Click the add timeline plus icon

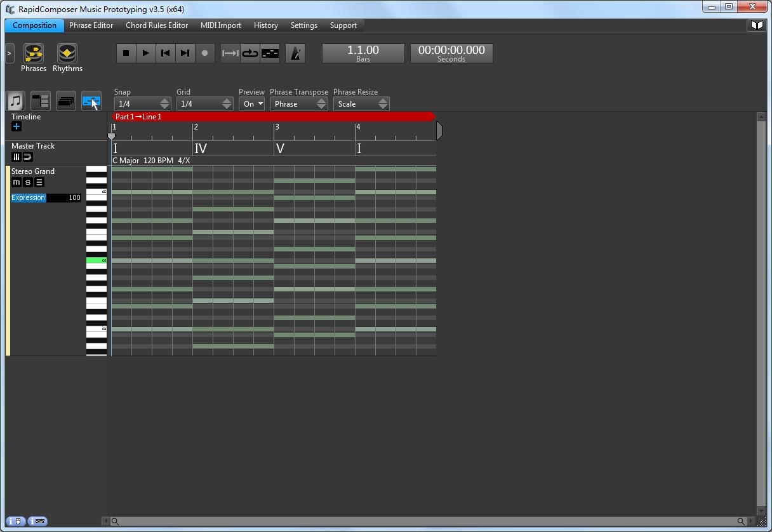(x=15, y=126)
